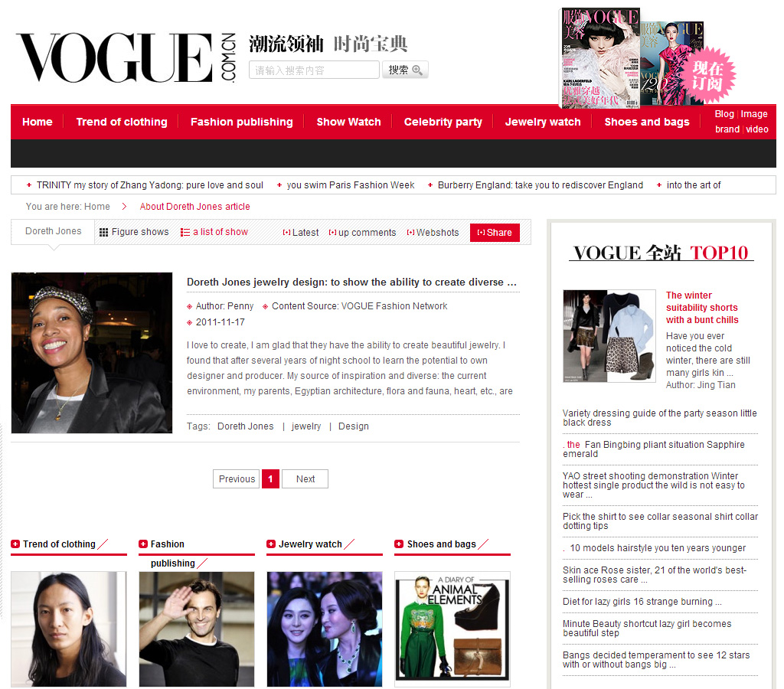Screen dimensions: 784x689
Task: Click the Figure shows grid icon
Action: coord(103,233)
